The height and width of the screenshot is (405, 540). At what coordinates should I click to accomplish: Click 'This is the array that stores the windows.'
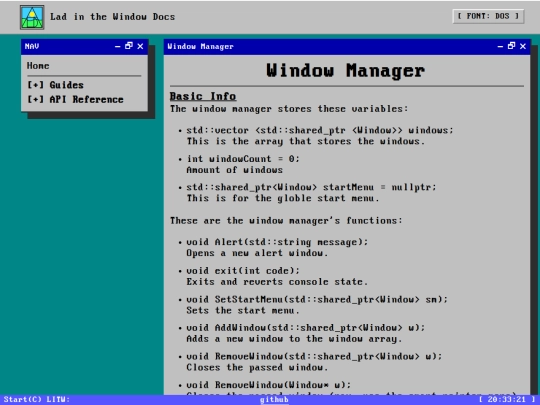[305, 141]
